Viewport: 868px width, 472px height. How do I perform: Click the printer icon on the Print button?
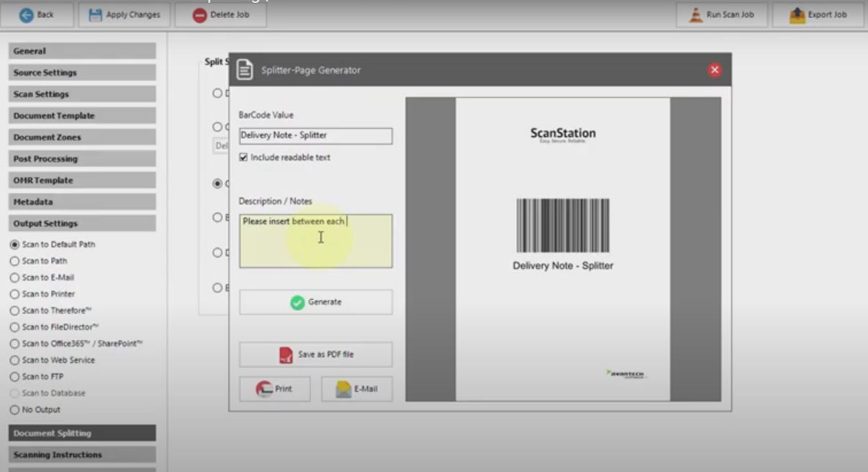[264, 390]
